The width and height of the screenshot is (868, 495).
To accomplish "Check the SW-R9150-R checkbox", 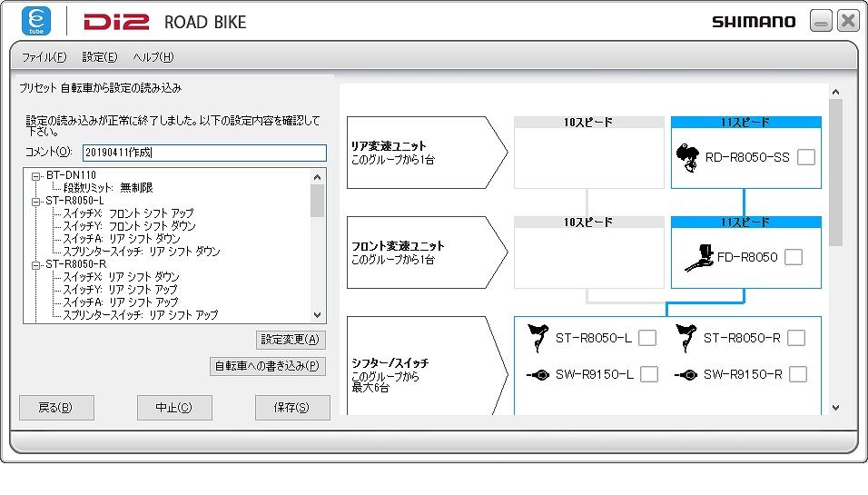I will (x=798, y=374).
